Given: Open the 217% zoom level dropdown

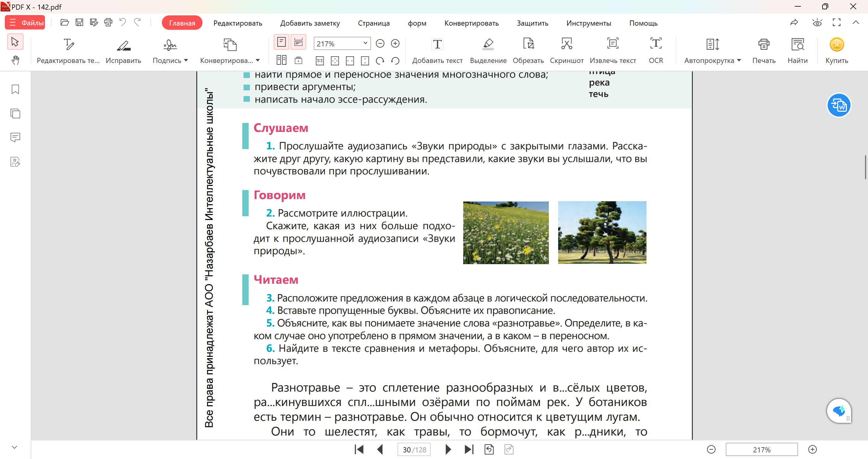Looking at the screenshot, I should click(x=365, y=43).
